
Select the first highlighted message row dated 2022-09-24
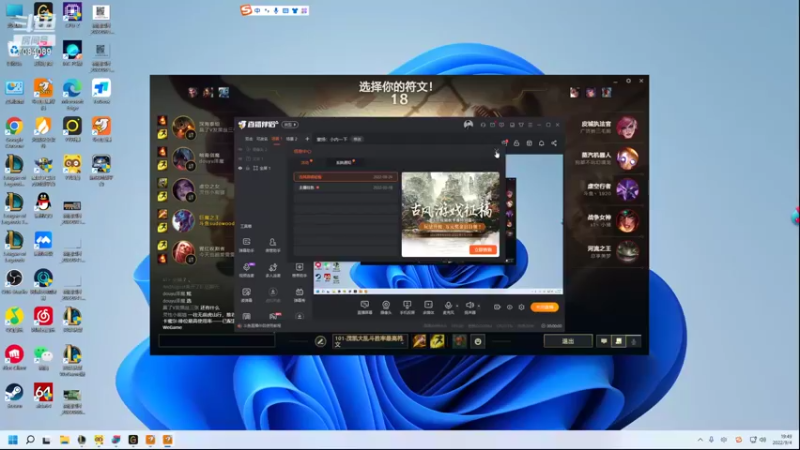pos(345,177)
